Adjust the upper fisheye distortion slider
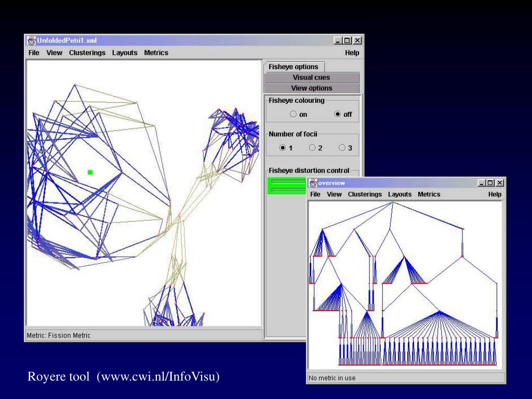This screenshot has width=532, height=399. 288,182
